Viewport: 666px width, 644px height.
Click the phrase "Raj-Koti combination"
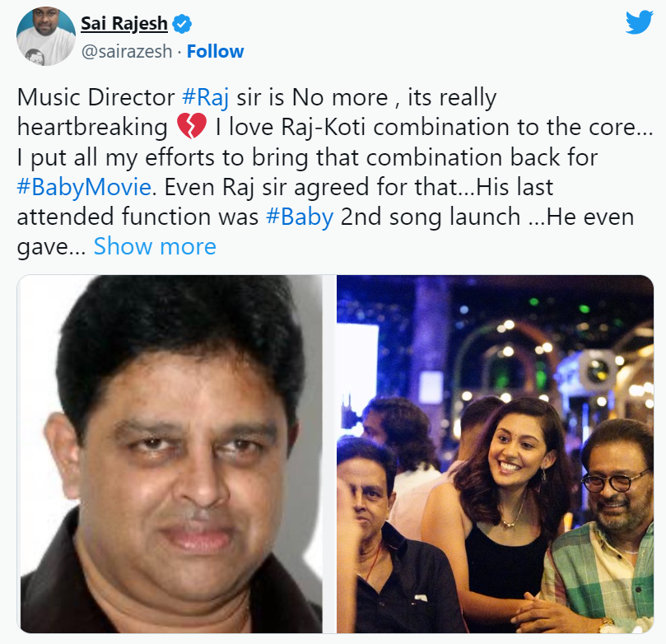pyautogui.click(x=395, y=127)
